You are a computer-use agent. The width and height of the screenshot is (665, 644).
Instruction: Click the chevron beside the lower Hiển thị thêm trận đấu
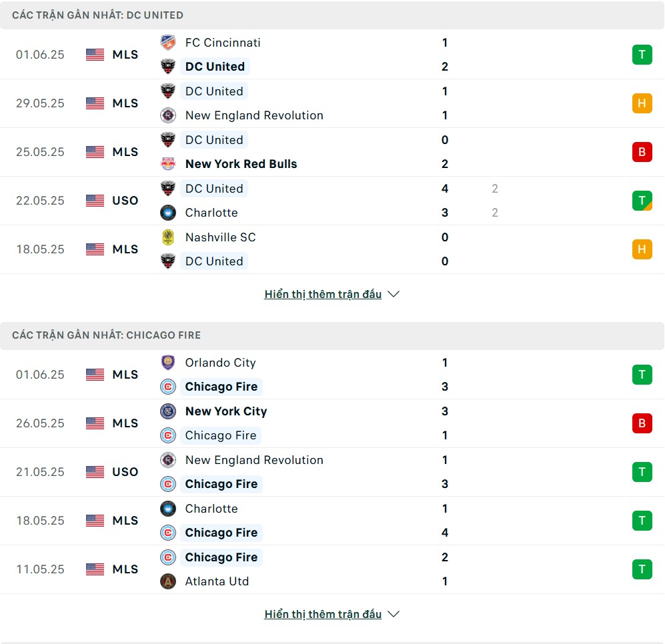(x=394, y=614)
